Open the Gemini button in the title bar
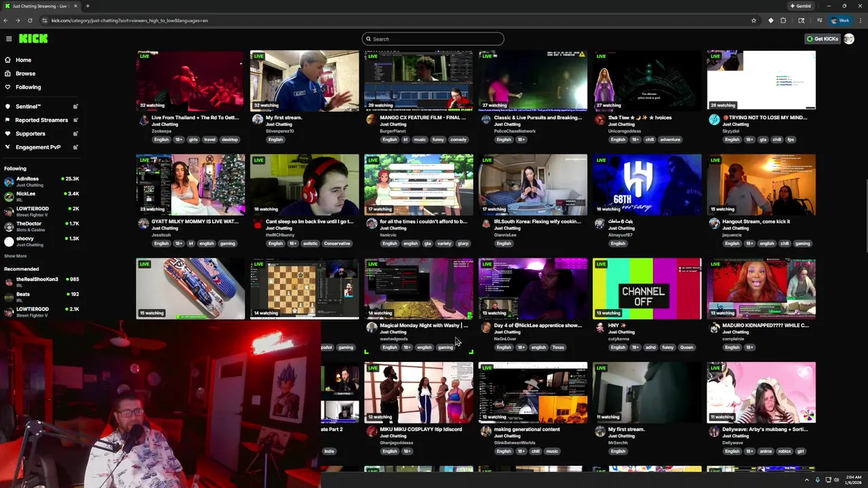The height and width of the screenshot is (488, 868). [x=800, y=6]
